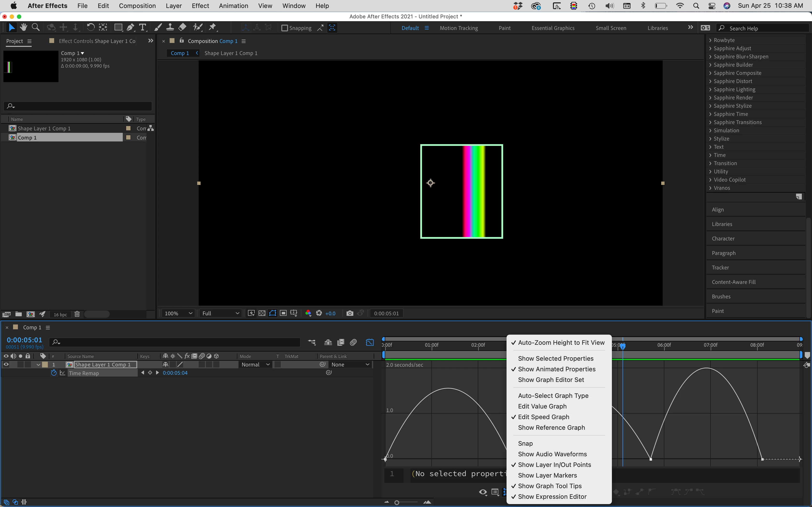Hide Shape Layer 1 Comp 1 with eye toggle
The image size is (812, 507).
click(x=6, y=365)
